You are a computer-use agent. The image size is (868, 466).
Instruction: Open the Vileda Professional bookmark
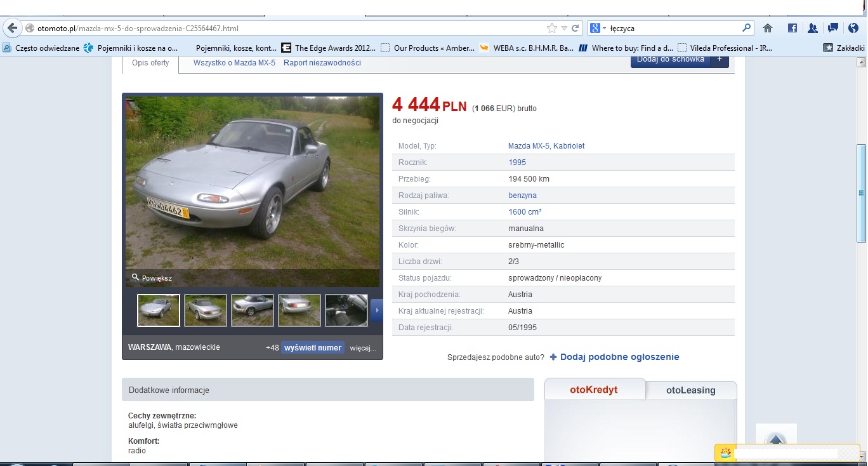click(725, 48)
